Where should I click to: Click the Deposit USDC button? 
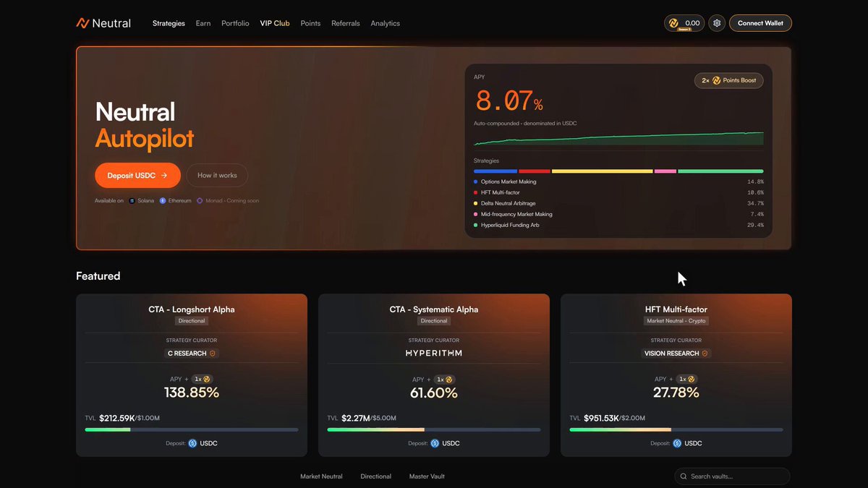137,175
